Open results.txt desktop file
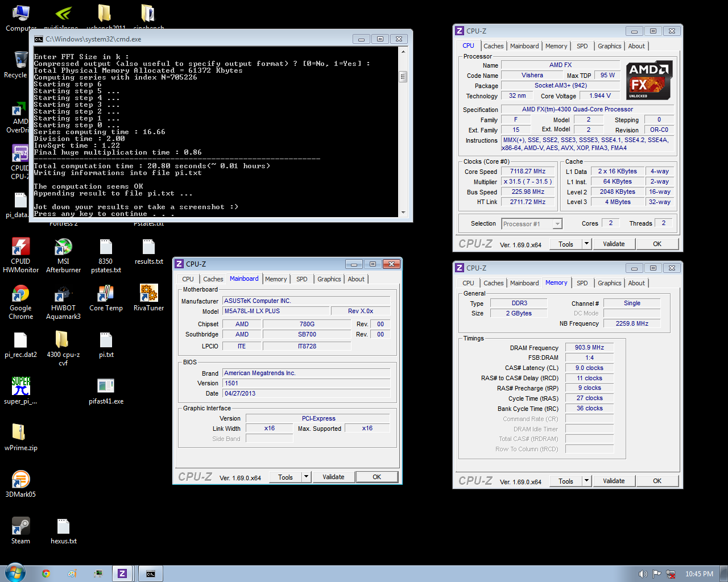 [x=148, y=252]
